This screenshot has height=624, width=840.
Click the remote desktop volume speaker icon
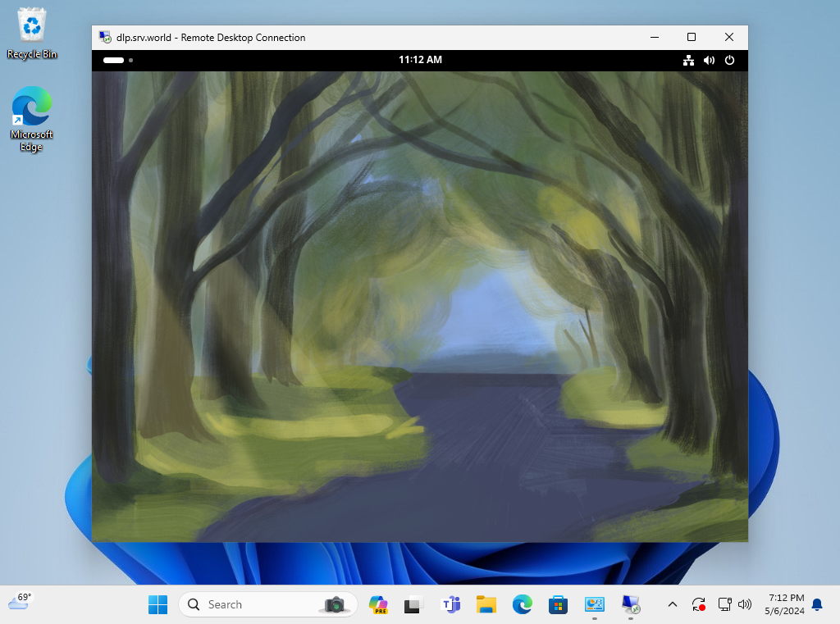tap(709, 60)
